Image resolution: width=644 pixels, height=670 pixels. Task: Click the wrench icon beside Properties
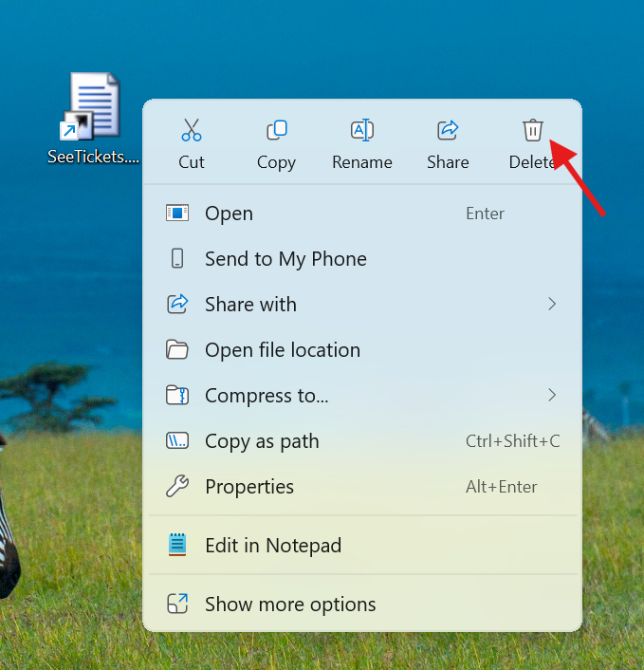(177, 487)
